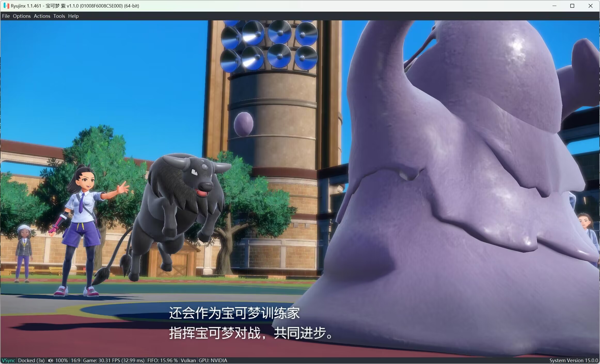The width and height of the screenshot is (600, 364).
Task: Click the speaker volume icon in status bar
Action: [51, 360]
